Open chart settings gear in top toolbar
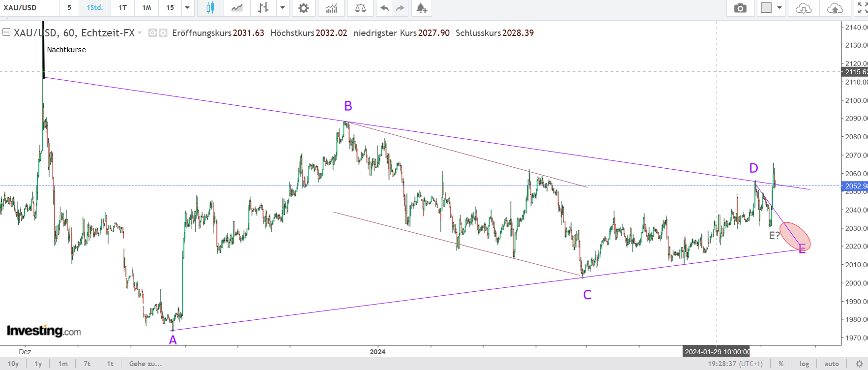The image size is (868, 370). (x=304, y=8)
